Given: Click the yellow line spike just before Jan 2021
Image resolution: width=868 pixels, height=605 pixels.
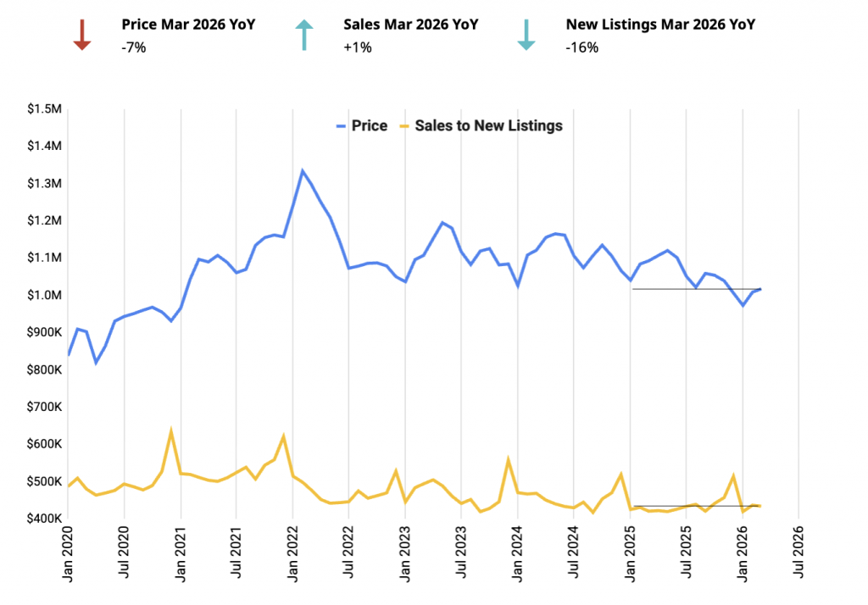Looking at the screenshot, I should pyautogui.click(x=171, y=430).
